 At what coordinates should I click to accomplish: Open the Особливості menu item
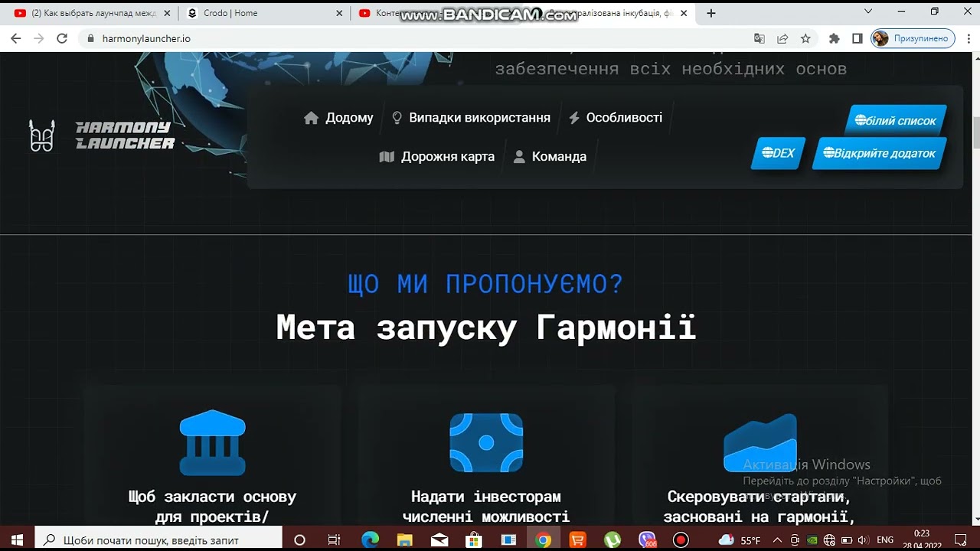pyautogui.click(x=616, y=118)
